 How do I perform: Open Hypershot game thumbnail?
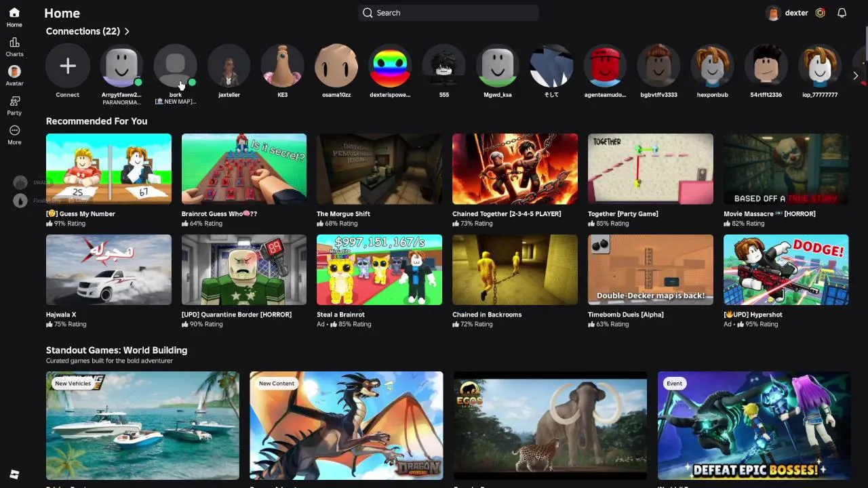pos(786,270)
